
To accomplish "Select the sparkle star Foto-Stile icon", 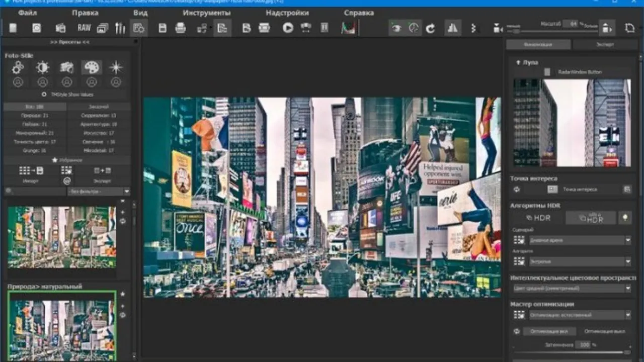I will coord(116,67).
